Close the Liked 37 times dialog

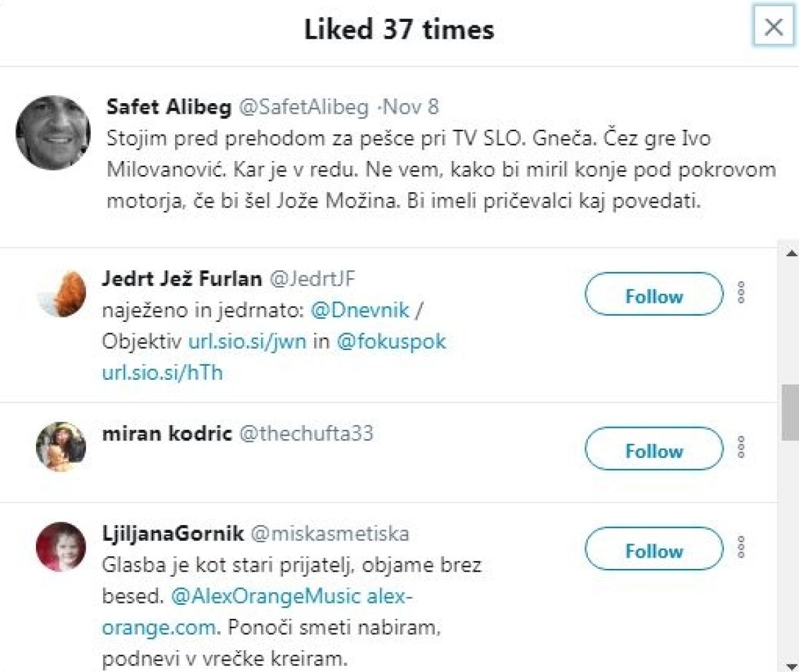[x=773, y=27]
